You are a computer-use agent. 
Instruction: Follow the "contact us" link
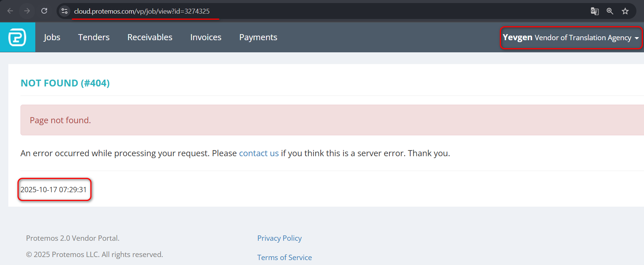[x=259, y=153]
